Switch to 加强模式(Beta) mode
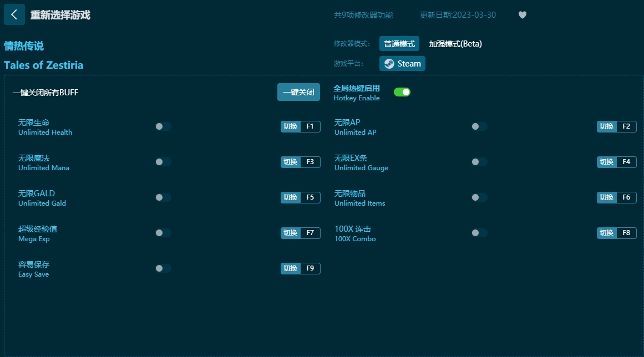644x357 pixels. [455, 44]
